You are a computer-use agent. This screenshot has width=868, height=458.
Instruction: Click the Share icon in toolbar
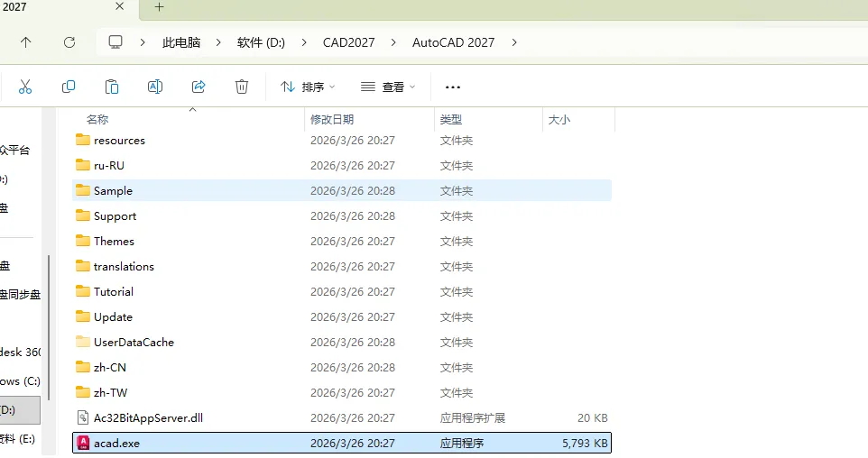tap(199, 87)
